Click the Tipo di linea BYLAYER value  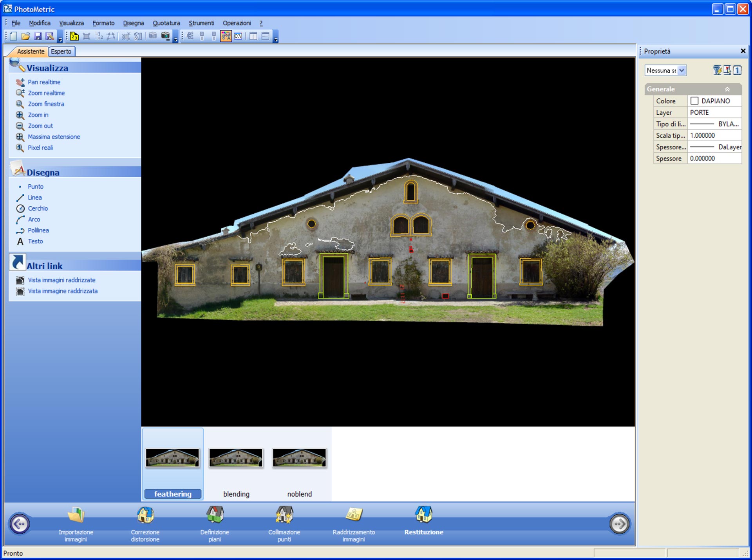coord(714,124)
